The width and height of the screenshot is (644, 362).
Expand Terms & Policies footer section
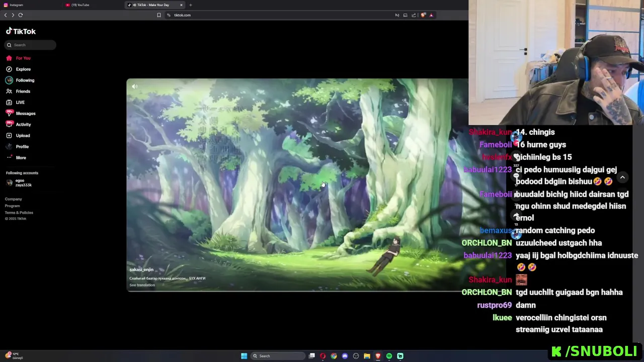[x=19, y=213]
